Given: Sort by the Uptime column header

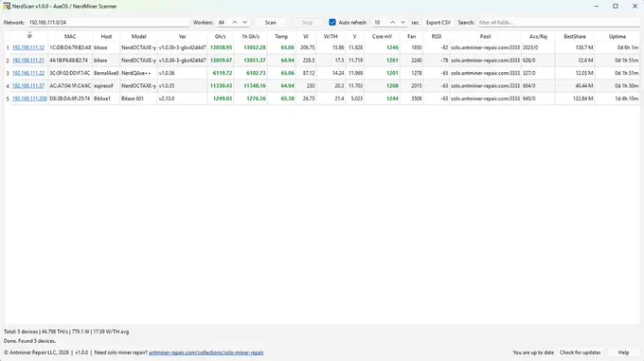Looking at the screenshot, I should [x=617, y=37].
